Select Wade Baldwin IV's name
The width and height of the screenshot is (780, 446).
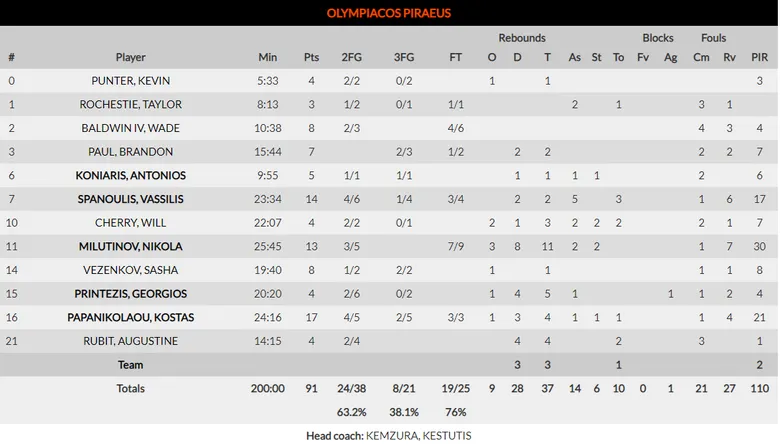click(131, 128)
